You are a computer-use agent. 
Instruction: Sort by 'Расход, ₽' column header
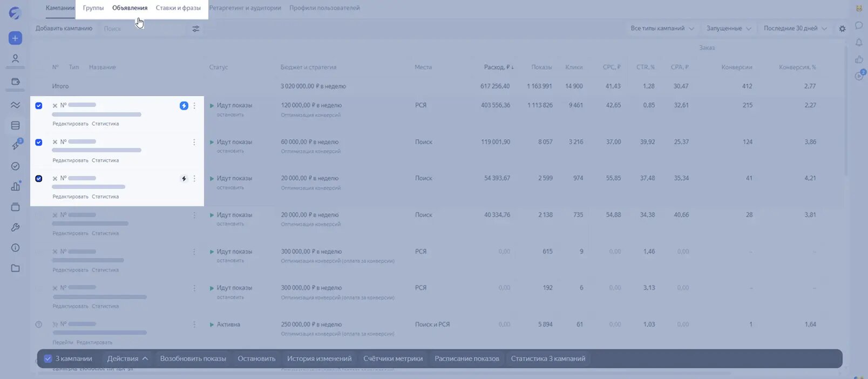pos(499,67)
